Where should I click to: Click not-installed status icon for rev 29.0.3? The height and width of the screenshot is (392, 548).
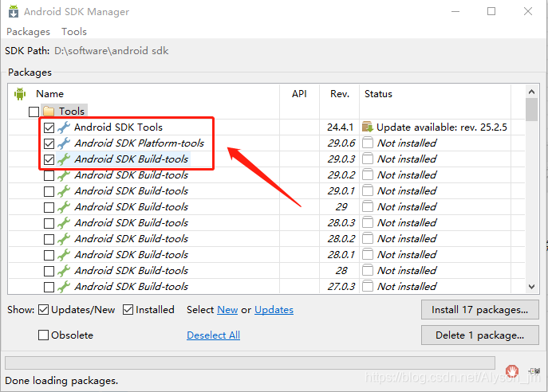pos(367,159)
